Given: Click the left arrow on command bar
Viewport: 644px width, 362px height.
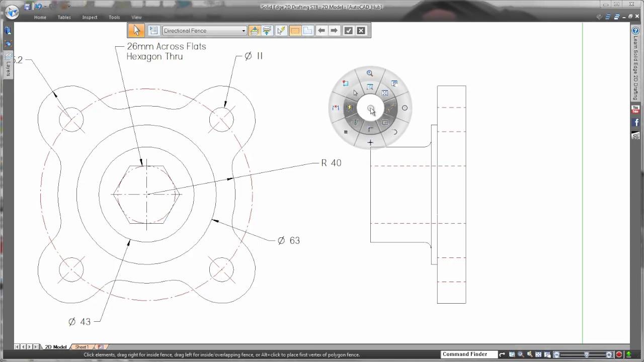Looking at the screenshot, I should click(x=321, y=31).
